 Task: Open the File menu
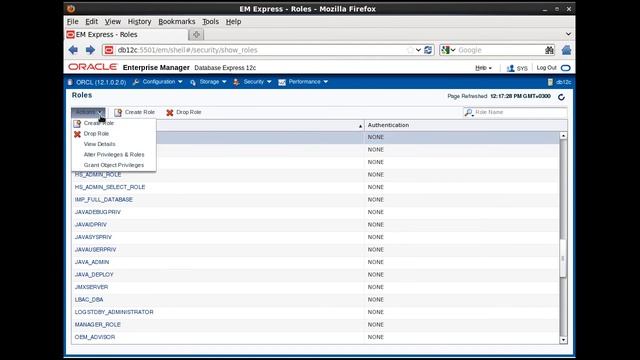(73, 22)
